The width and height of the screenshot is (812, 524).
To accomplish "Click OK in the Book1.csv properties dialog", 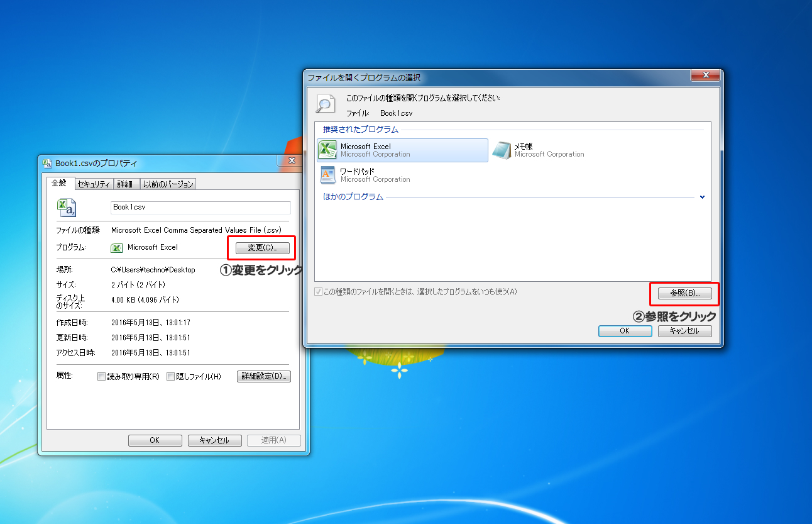I will click(x=155, y=440).
